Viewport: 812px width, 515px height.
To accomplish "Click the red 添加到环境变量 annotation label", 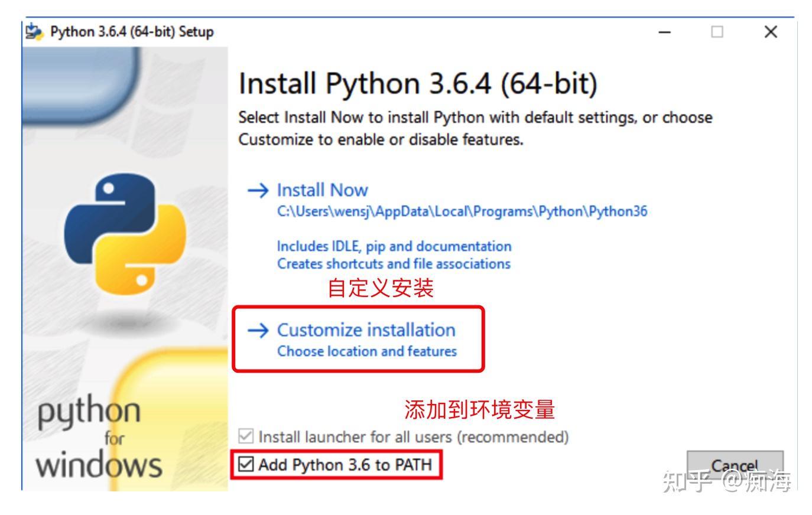I will coord(479,409).
